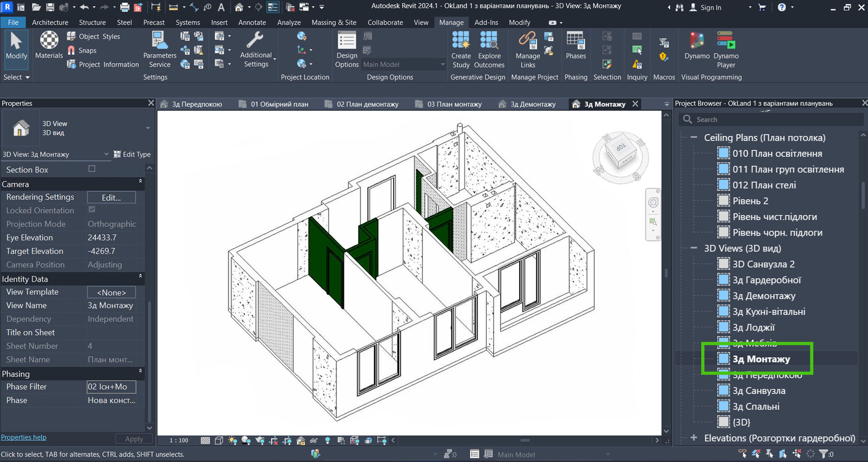The image size is (868, 462).
Task: Click the Print icon in quick access toolbar
Action: [x=125, y=7]
